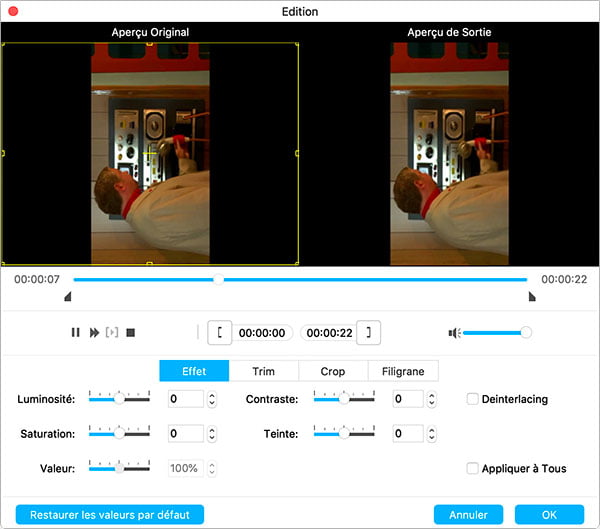
Task: Mute audio using the speaker icon
Action: pos(454,332)
